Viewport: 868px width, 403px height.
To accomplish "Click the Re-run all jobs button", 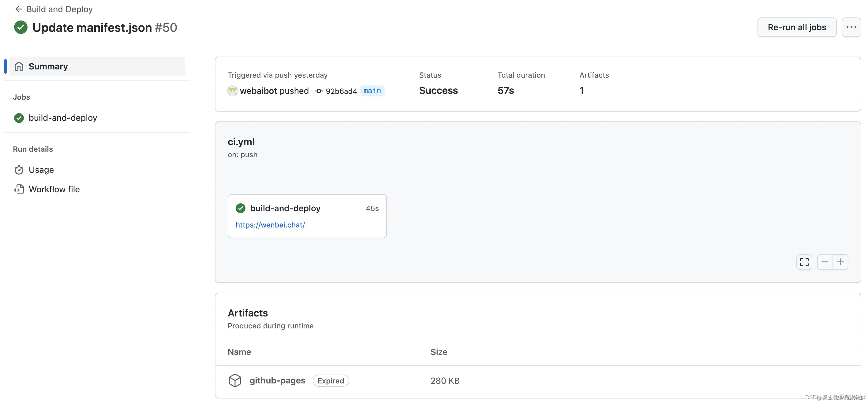I will pyautogui.click(x=797, y=27).
